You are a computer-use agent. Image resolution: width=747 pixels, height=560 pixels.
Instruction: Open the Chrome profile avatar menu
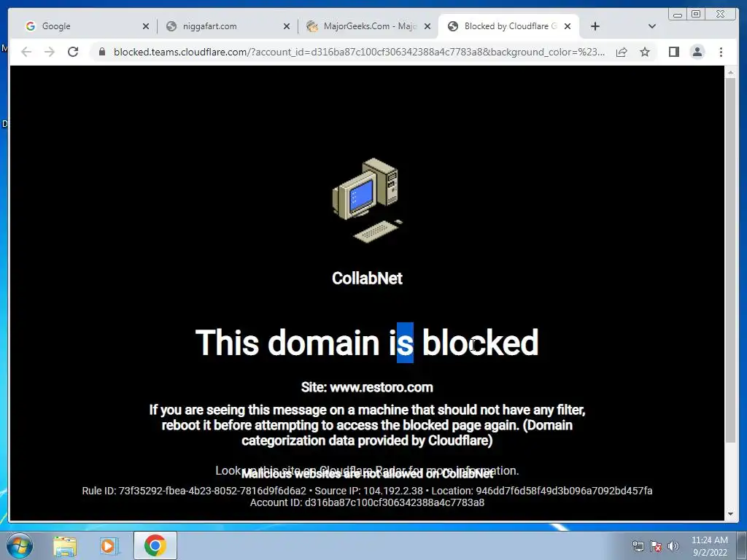(x=697, y=52)
